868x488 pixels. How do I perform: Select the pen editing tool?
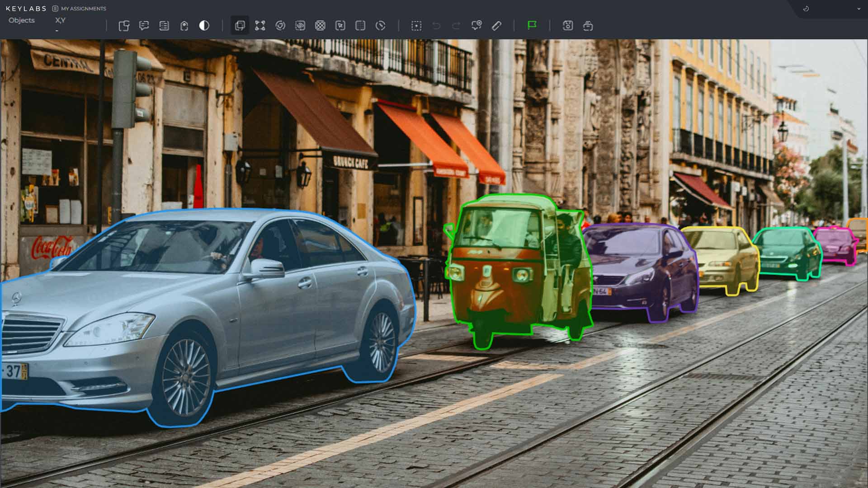pyautogui.click(x=496, y=26)
